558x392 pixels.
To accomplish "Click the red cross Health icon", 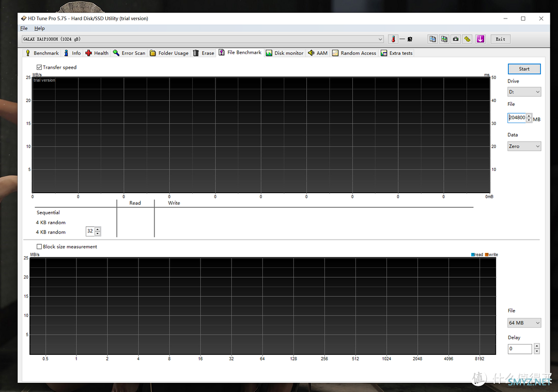I will (89, 53).
